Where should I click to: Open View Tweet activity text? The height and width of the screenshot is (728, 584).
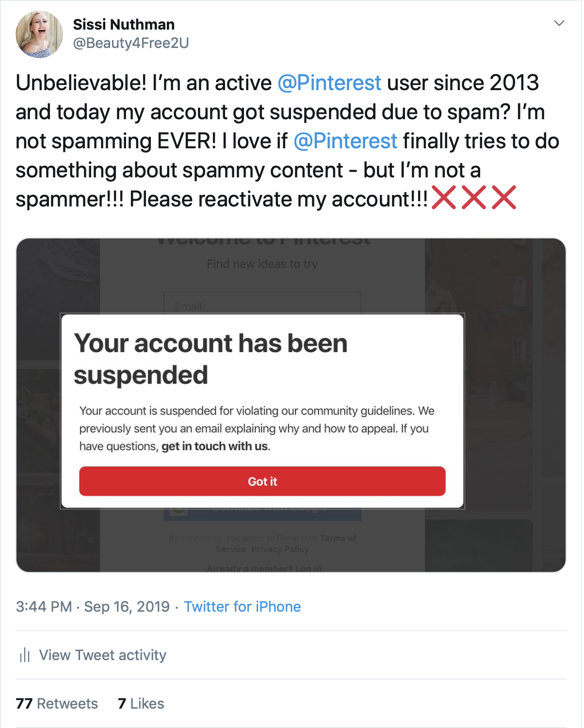(102, 655)
